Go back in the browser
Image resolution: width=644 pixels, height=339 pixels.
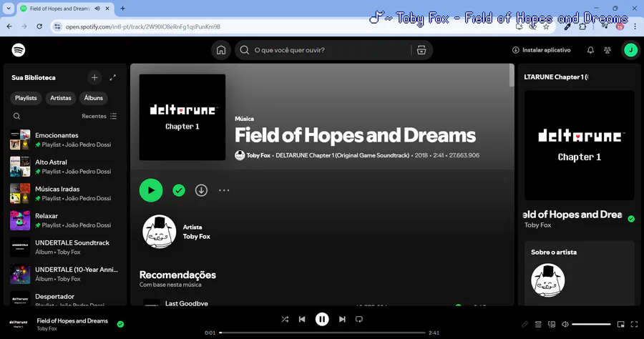[9, 26]
